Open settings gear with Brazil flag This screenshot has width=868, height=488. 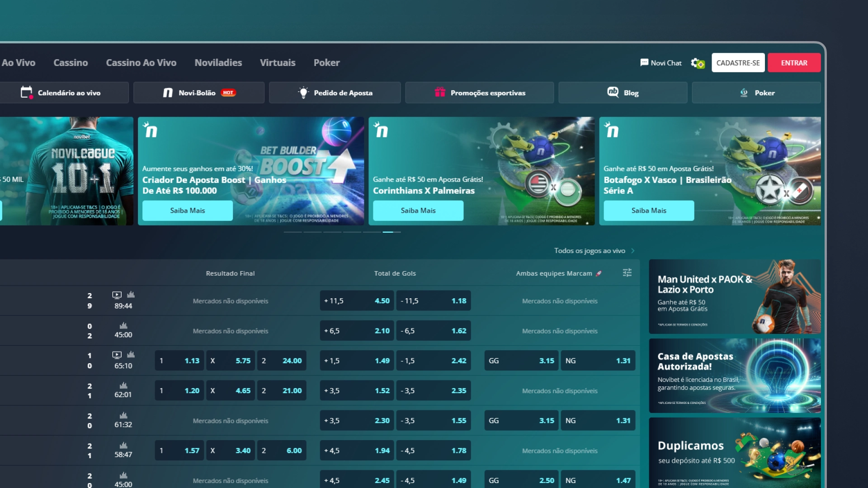point(698,63)
